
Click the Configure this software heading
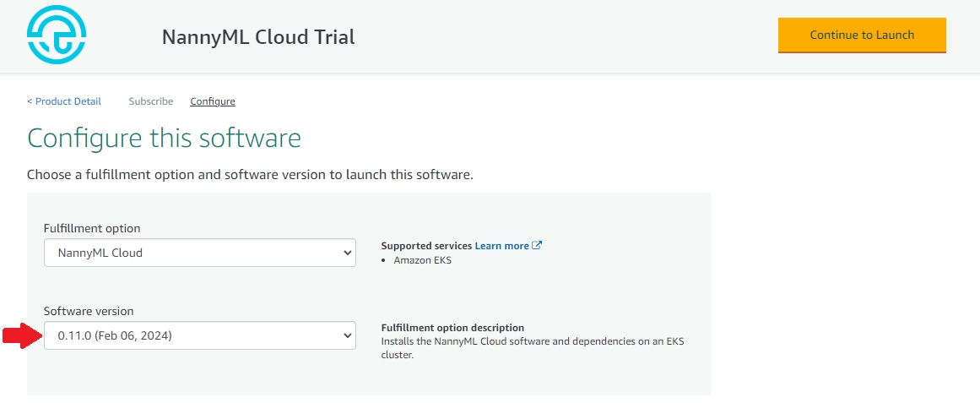[x=164, y=138]
